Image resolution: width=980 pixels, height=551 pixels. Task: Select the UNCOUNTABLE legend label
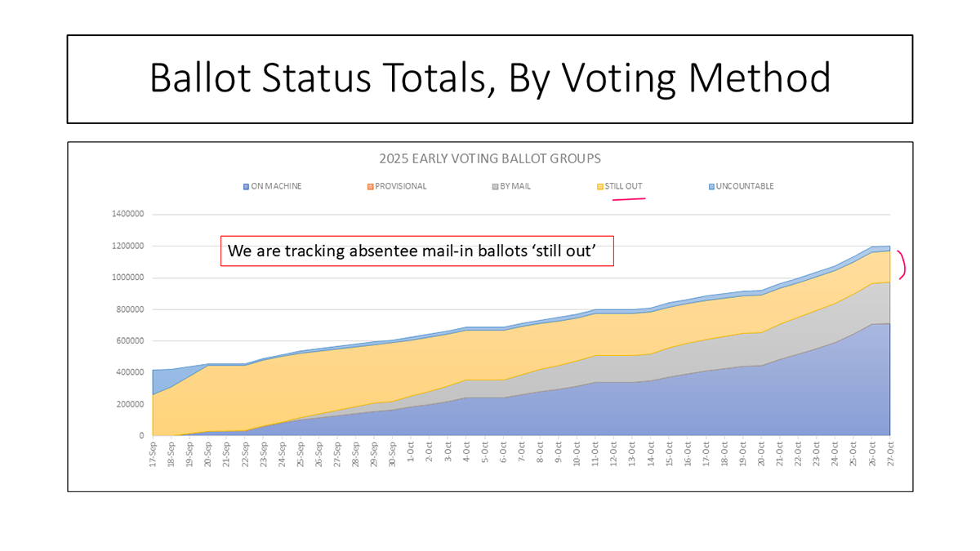(745, 187)
